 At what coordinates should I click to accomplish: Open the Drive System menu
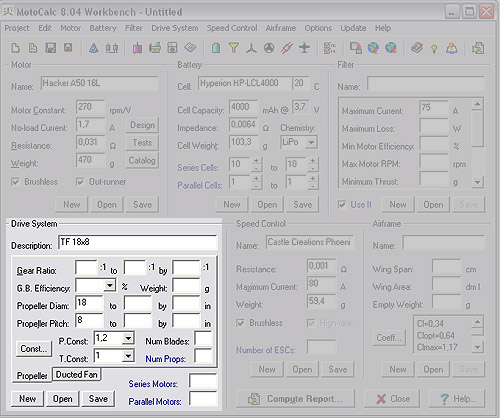(x=175, y=28)
